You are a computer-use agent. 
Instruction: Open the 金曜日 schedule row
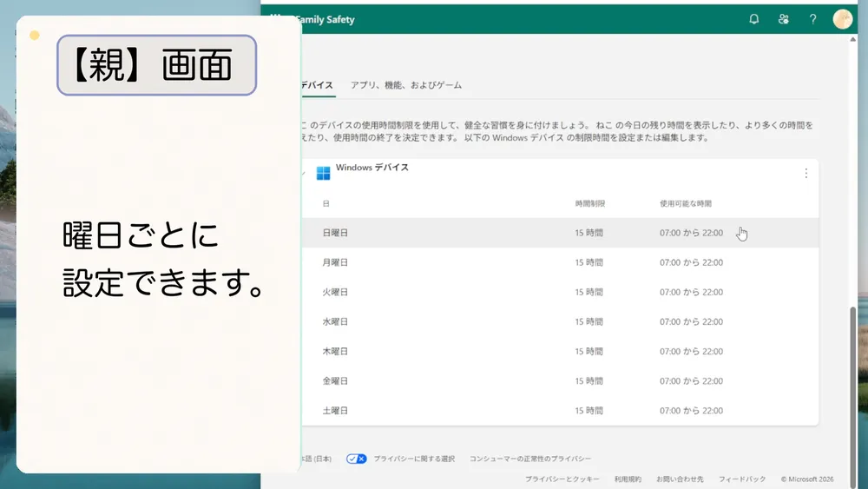click(560, 381)
